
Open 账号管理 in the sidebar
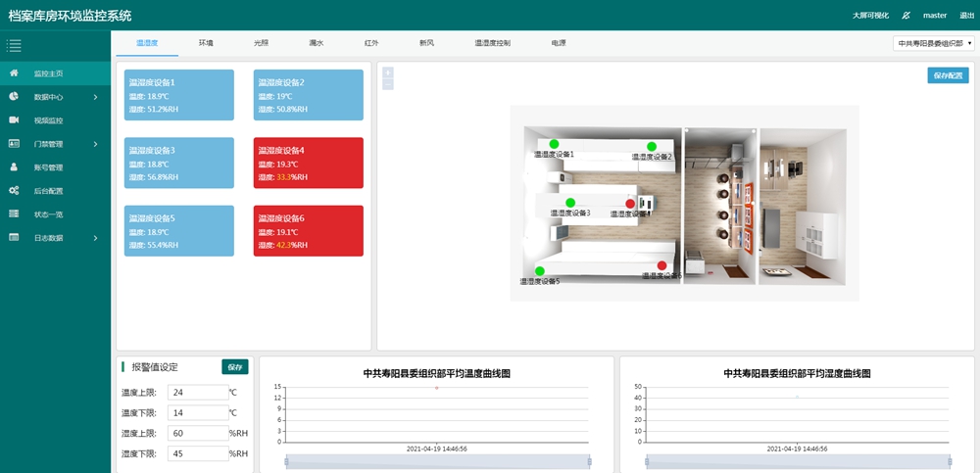click(x=56, y=166)
